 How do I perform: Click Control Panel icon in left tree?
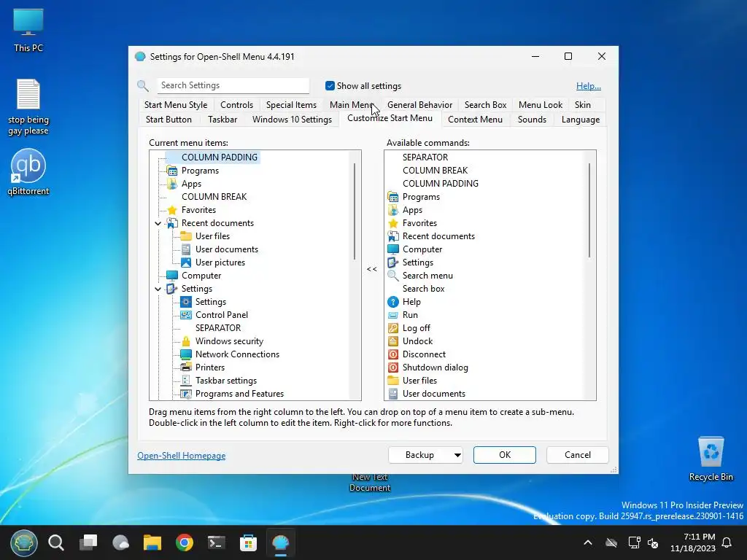pyautogui.click(x=186, y=315)
